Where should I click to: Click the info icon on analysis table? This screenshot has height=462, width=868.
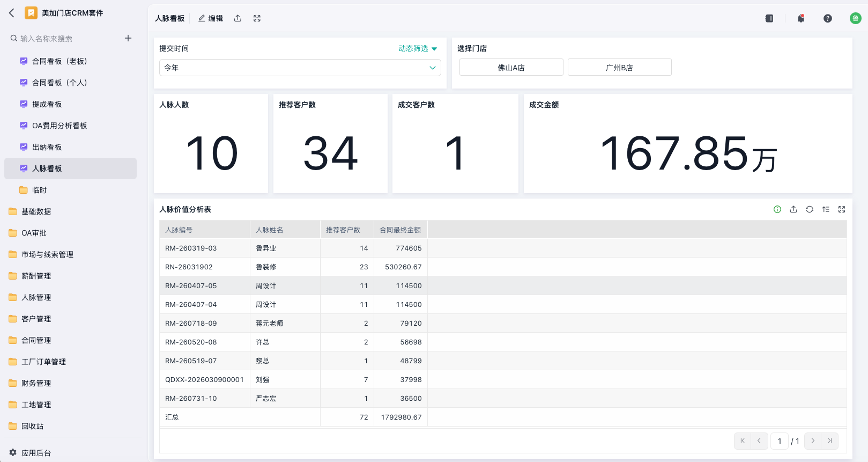pos(777,209)
